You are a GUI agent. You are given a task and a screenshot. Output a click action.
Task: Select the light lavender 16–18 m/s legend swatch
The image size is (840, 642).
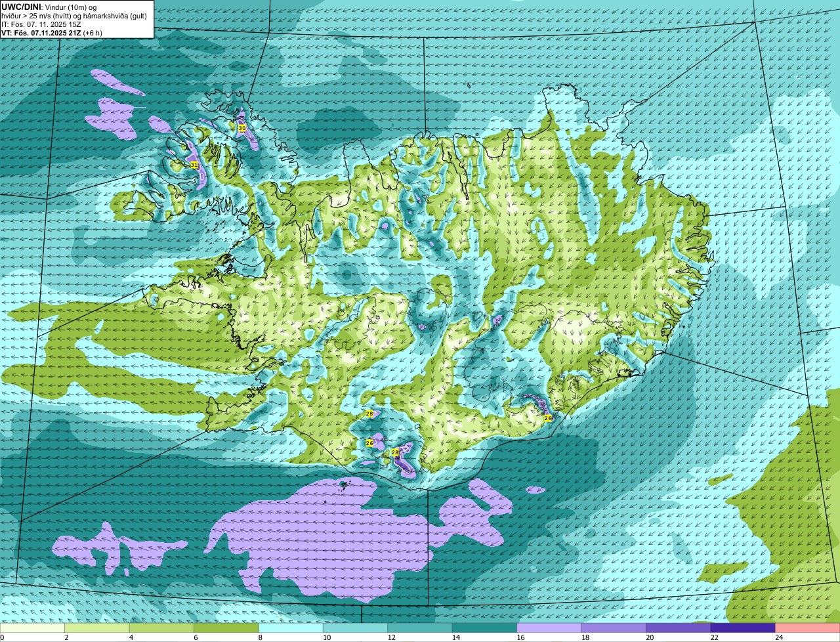(x=549, y=628)
